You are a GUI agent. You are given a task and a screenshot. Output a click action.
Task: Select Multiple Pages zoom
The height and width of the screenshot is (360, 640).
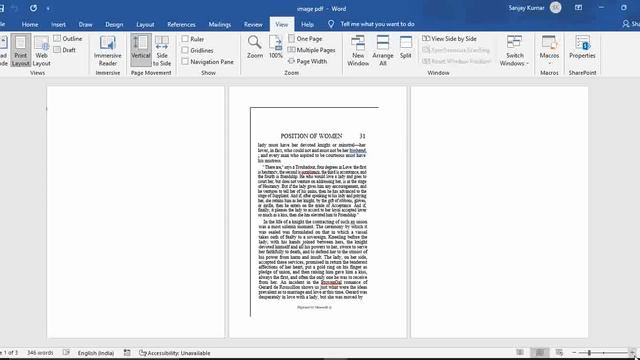click(x=312, y=50)
